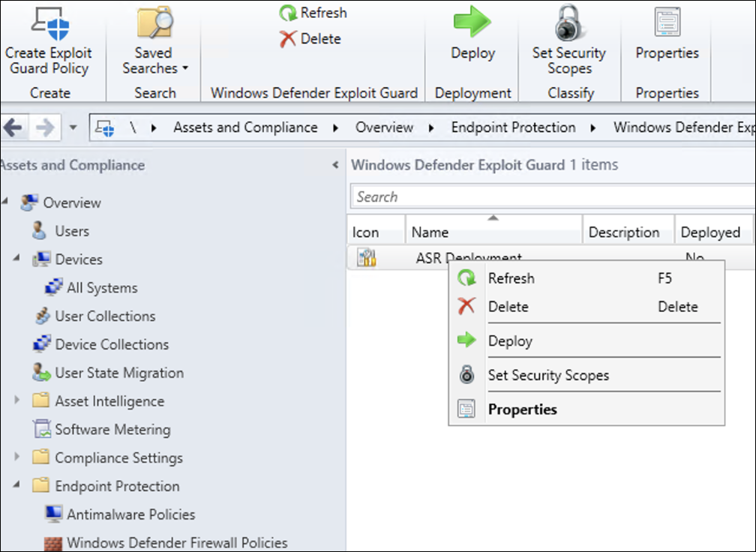Click the Delete red X in ribbon
756x552 pixels.
[x=288, y=39]
